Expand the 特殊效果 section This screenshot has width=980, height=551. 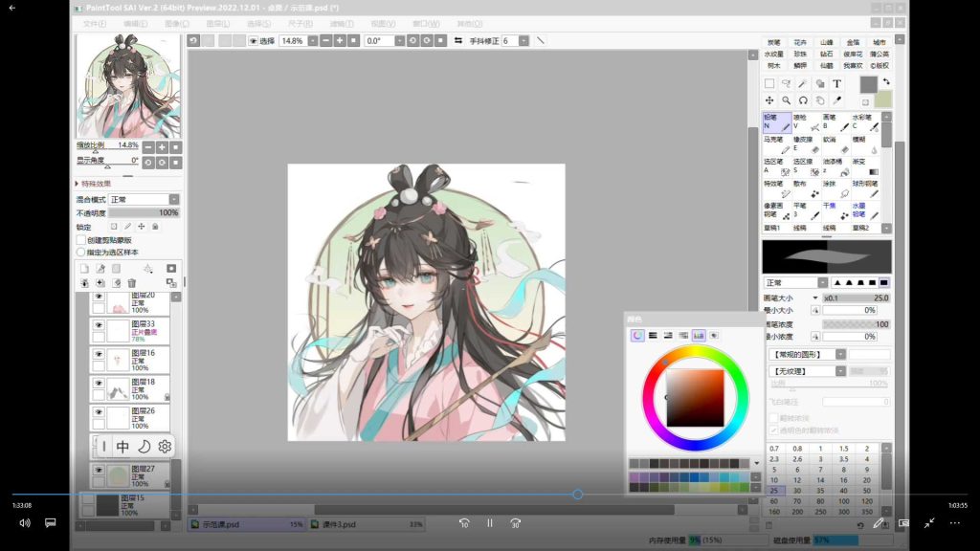94,184
